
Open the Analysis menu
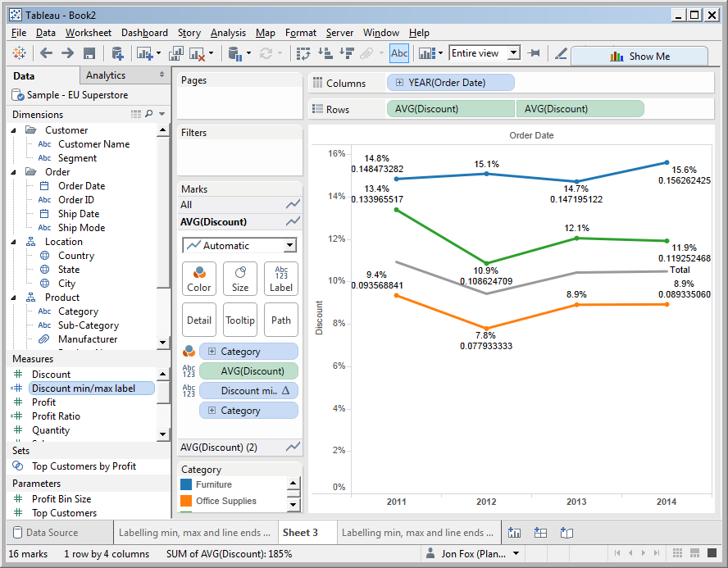pos(228,33)
